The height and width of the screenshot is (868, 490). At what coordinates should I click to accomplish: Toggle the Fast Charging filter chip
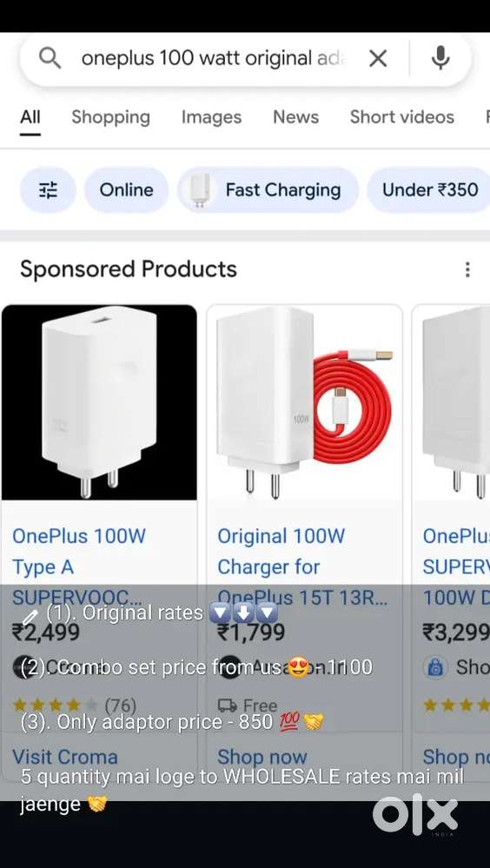coord(268,190)
